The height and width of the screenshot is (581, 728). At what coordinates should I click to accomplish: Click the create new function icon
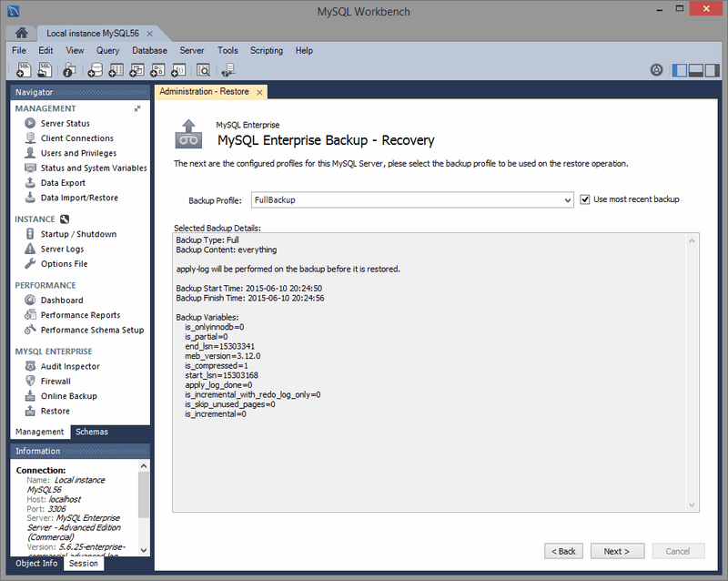click(178, 70)
